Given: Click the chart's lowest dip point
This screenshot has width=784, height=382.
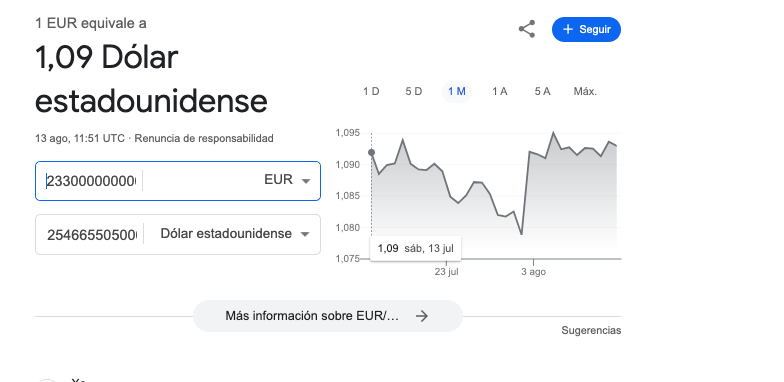Looking at the screenshot, I should pyautogui.click(x=522, y=234).
